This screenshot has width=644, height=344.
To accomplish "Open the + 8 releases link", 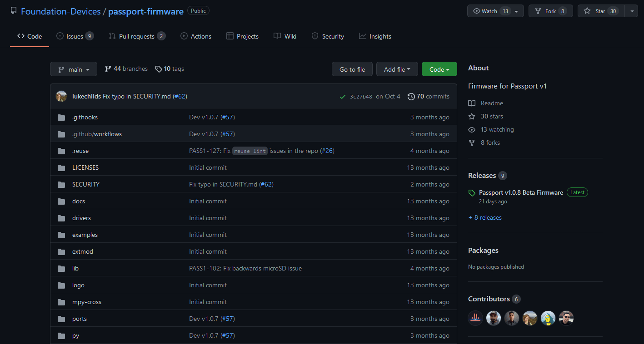I will [x=485, y=218].
